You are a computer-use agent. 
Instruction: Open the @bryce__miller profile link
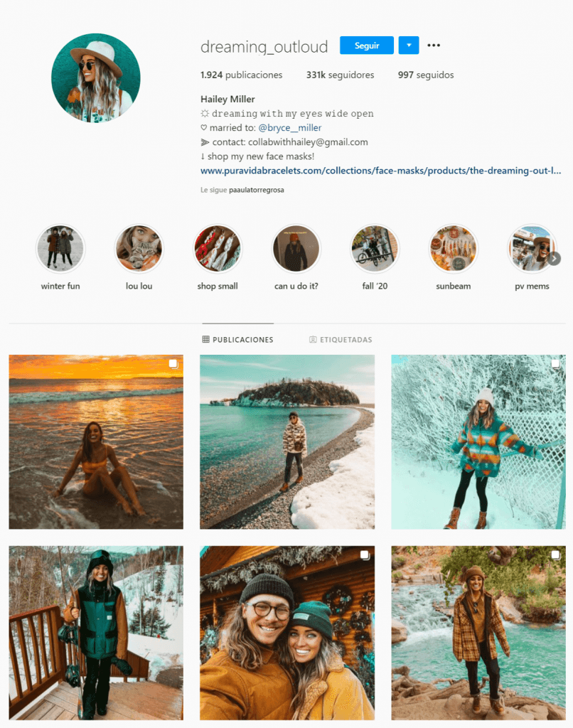coord(290,128)
